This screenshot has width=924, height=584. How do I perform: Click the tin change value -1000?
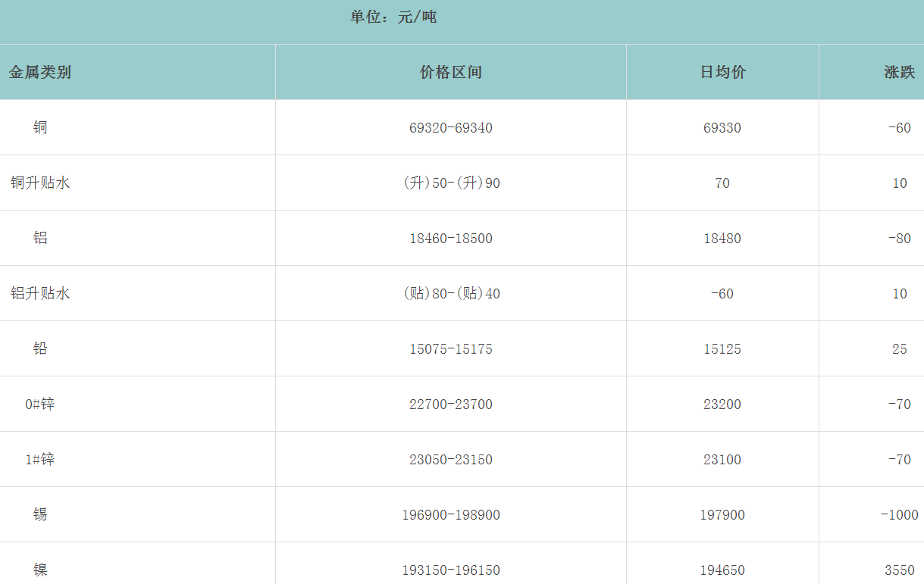click(899, 515)
